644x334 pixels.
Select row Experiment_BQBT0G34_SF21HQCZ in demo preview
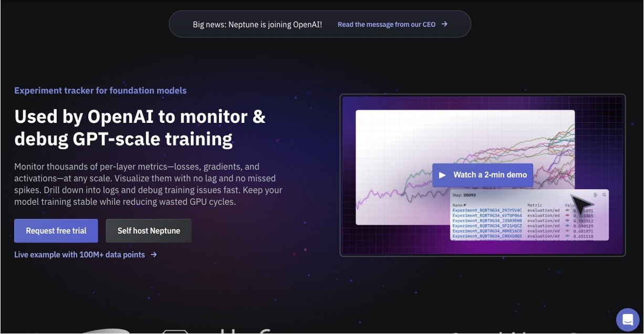pyautogui.click(x=486, y=226)
